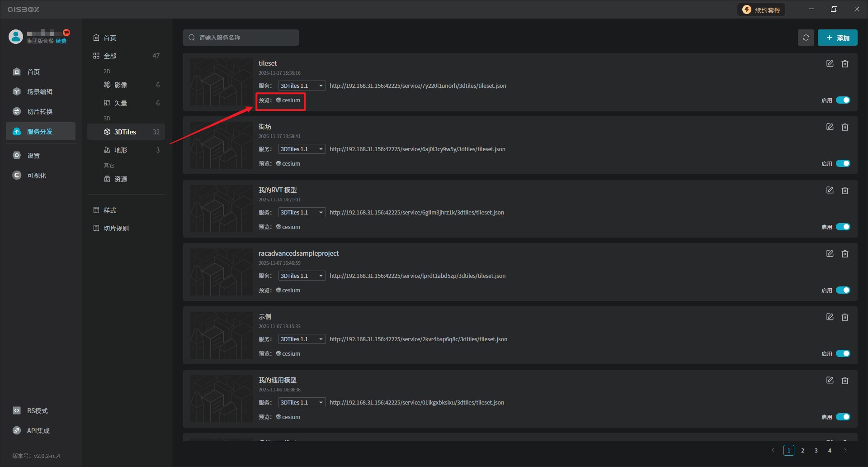Click delete icon for 示例 service
This screenshot has width=868, height=467.
tap(844, 317)
